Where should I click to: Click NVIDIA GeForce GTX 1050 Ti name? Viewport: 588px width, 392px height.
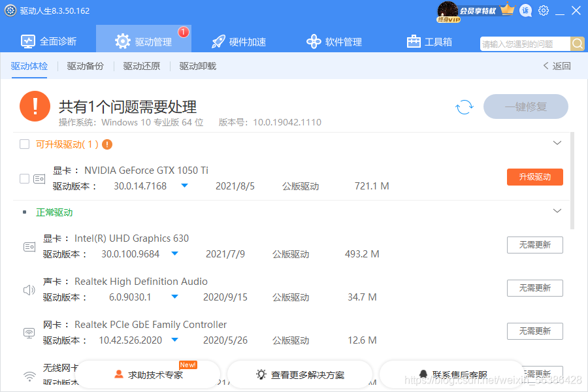[x=146, y=171]
